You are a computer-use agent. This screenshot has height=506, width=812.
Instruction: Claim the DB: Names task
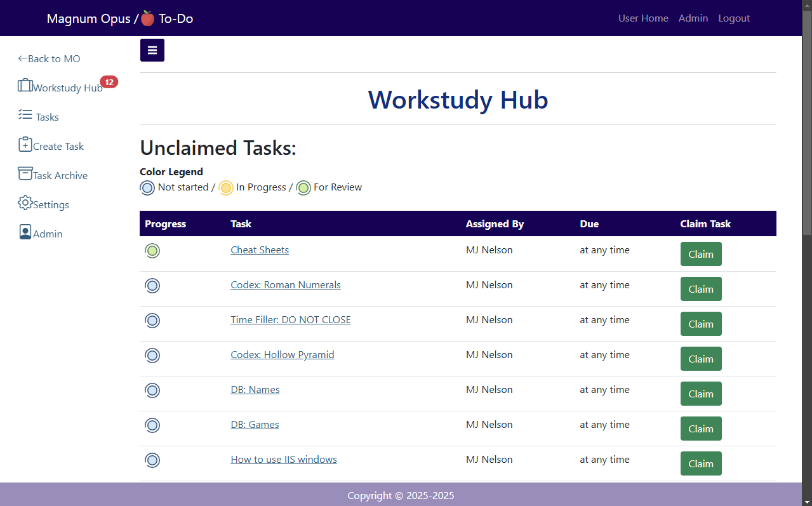(x=701, y=394)
